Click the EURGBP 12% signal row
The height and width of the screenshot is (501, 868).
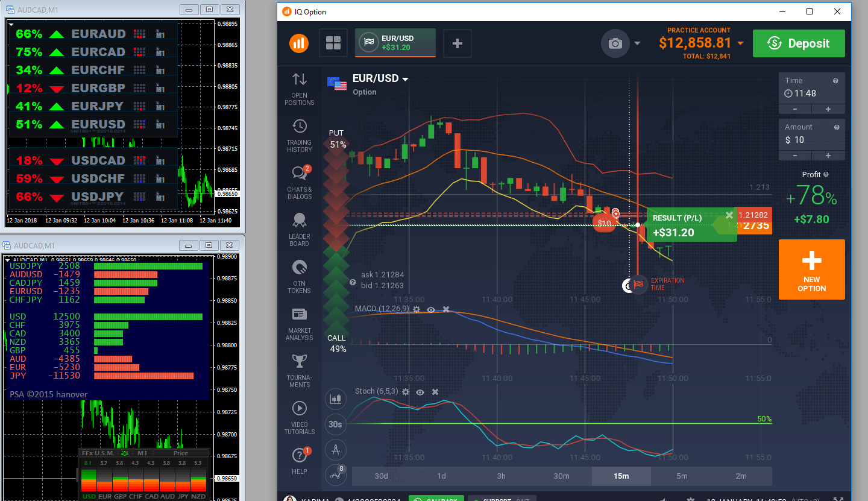(93, 88)
